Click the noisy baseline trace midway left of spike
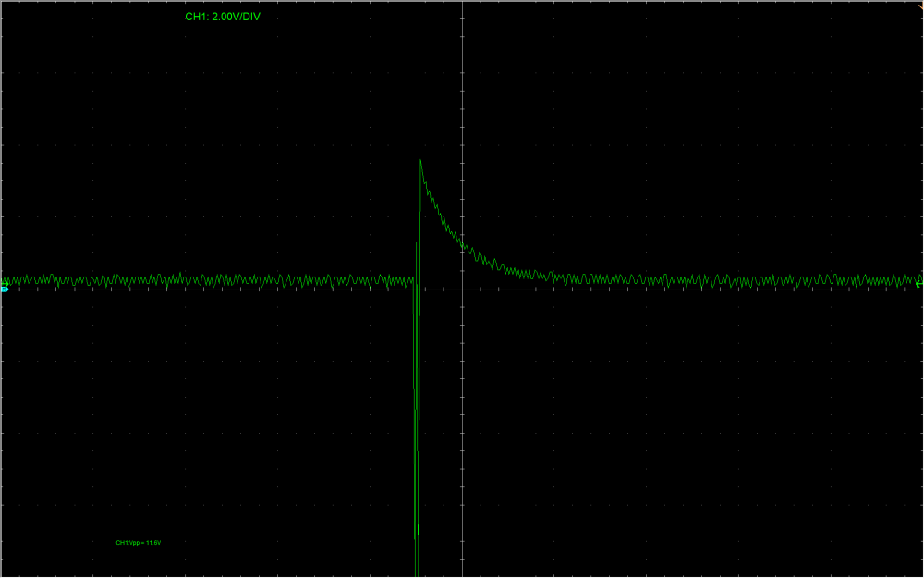This screenshot has width=924, height=578. pyautogui.click(x=208, y=279)
